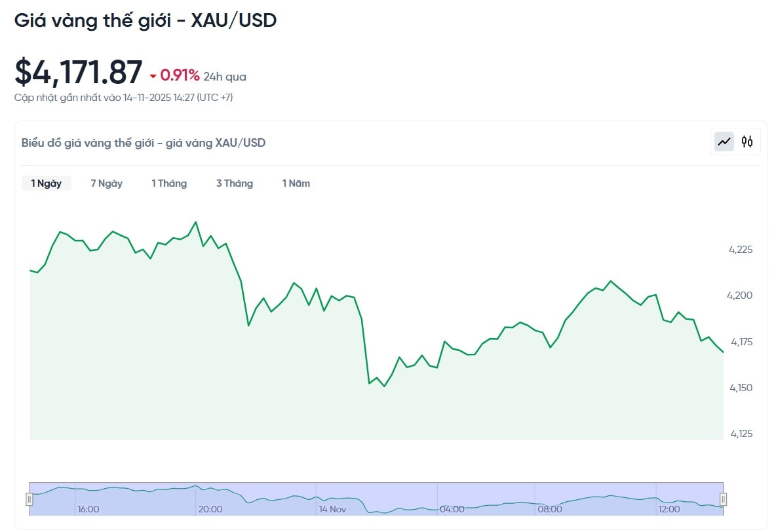Click the $4,171.87 price value
This screenshot has height=532, width=776.
tap(79, 73)
